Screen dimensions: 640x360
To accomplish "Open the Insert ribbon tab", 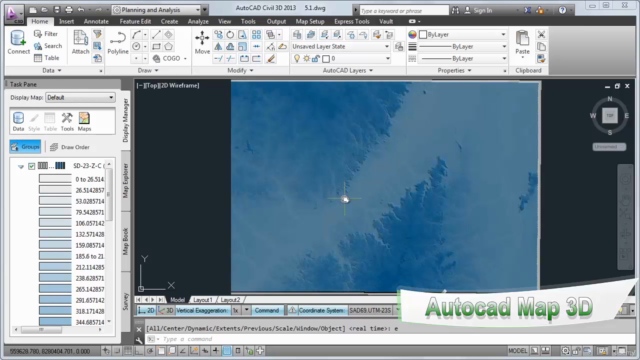I will (67, 22).
